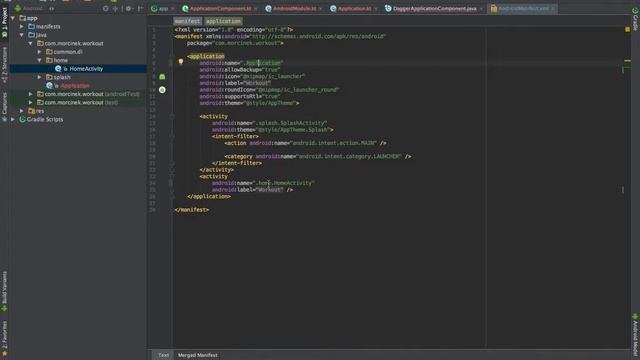640x360 pixels.
Task: Click the launcher icon gutter preview
Action: click(162, 76)
